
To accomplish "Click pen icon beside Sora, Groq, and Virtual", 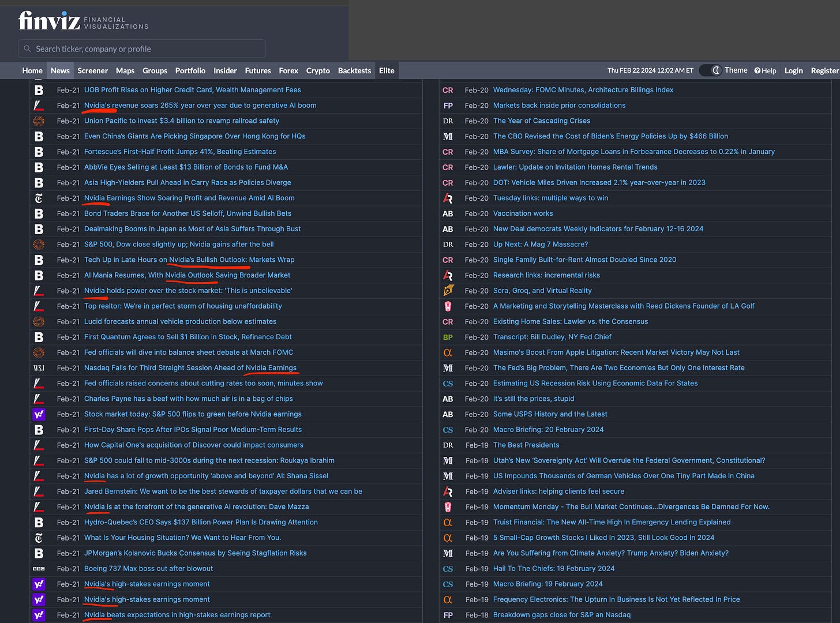I will tap(448, 291).
